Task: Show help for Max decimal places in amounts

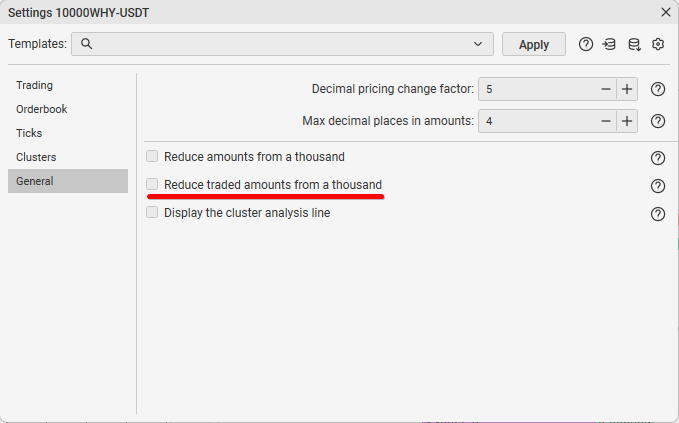Action: coord(658,121)
